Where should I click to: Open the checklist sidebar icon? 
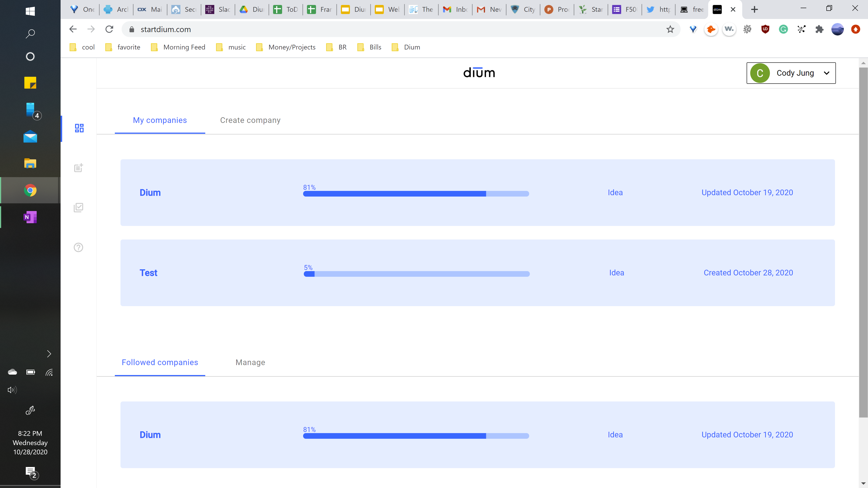coord(78,207)
